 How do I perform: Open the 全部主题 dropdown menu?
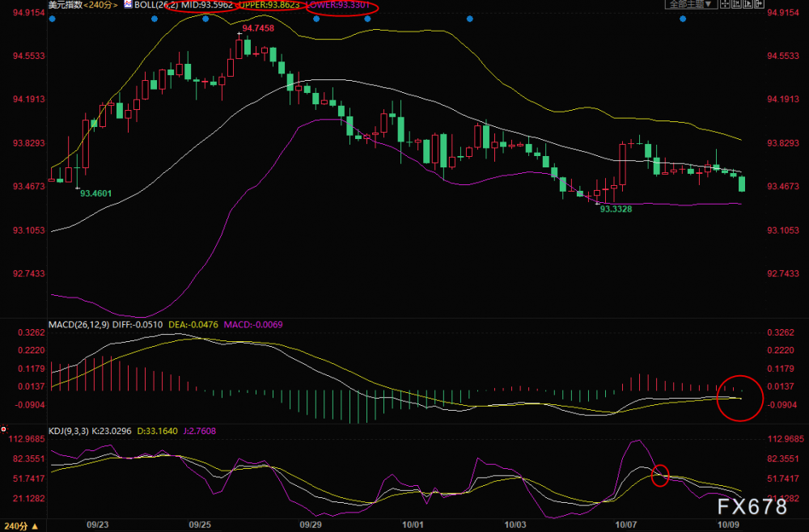pyautogui.click(x=691, y=4)
